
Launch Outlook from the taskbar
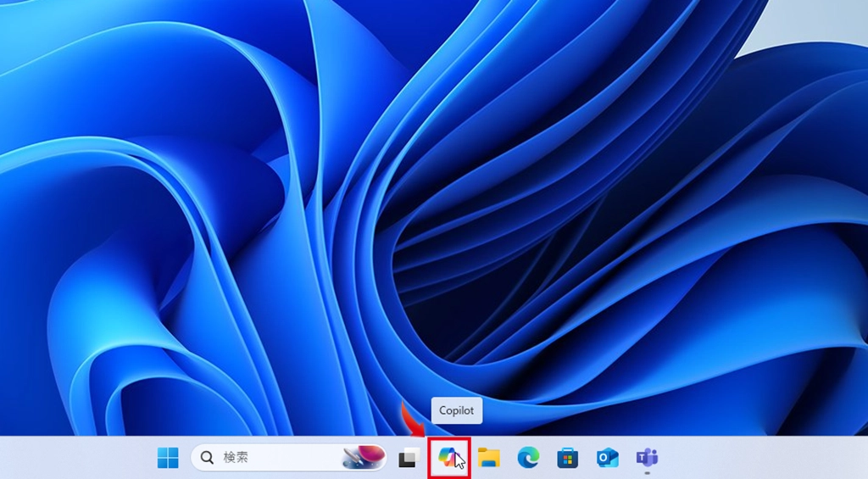(607, 458)
